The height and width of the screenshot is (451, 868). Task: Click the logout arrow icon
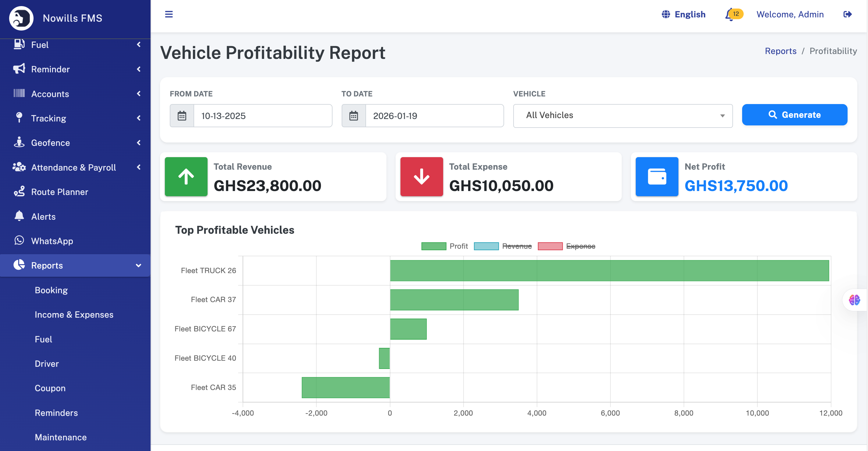coord(847,14)
